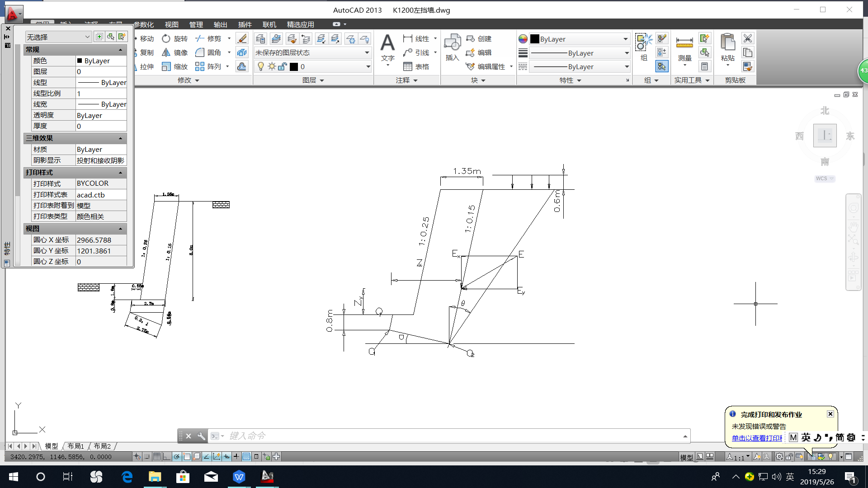Screen dimensions: 868x488
Task: Click the Table annotation icon
Action: point(408,67)
